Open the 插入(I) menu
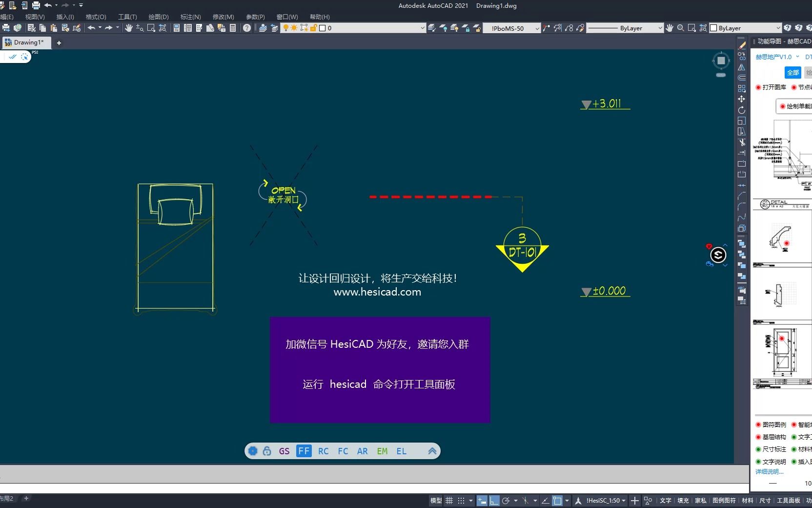 click(x=65, y=17)
